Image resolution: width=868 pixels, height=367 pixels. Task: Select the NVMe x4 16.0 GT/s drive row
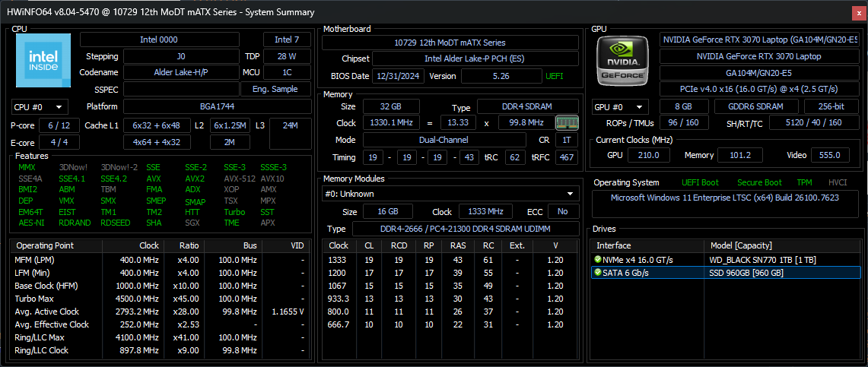724,260
